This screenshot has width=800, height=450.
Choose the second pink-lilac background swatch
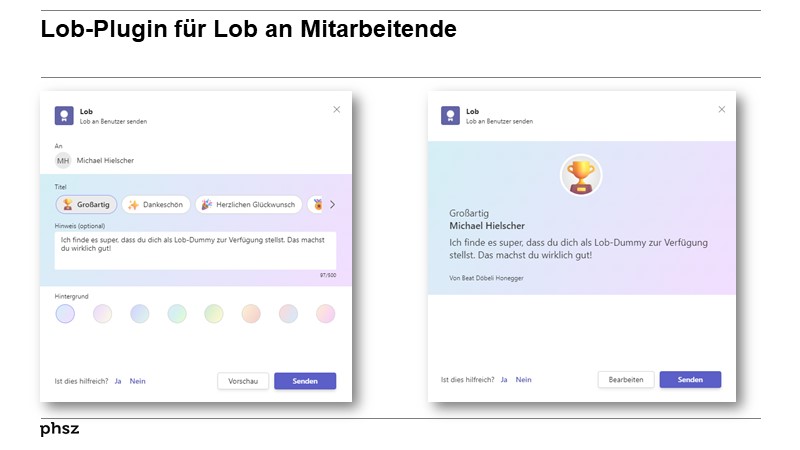click(103, 314)
